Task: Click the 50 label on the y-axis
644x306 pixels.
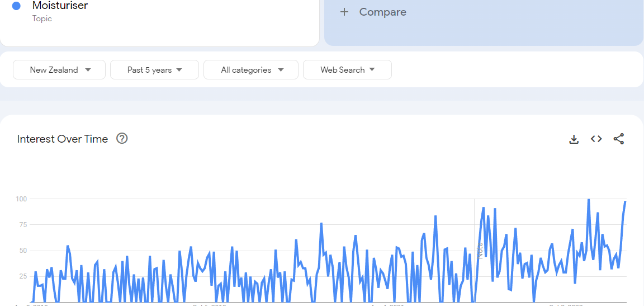Action: pos(23,251)
